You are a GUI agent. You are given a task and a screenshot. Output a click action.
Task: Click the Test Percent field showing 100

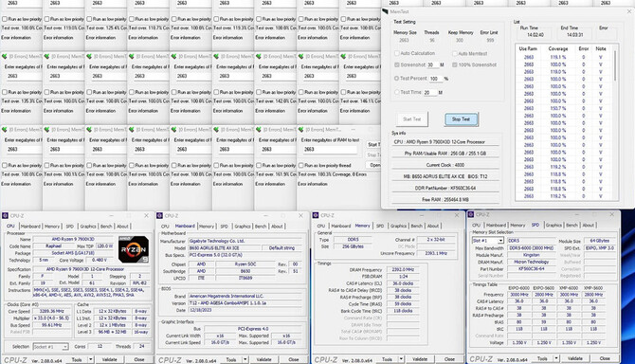436,79
